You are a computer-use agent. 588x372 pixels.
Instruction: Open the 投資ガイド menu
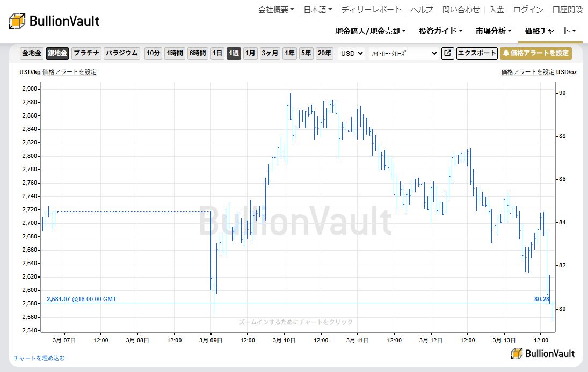click(x=440, y=31)
